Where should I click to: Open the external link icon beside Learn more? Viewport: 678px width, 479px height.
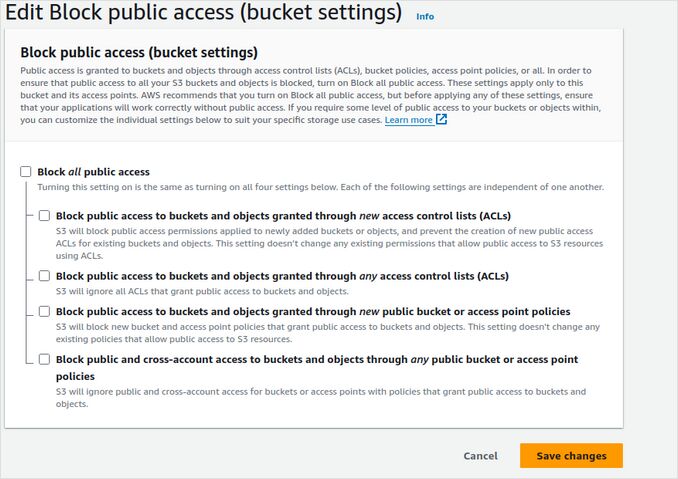click(x=442, y=120)
